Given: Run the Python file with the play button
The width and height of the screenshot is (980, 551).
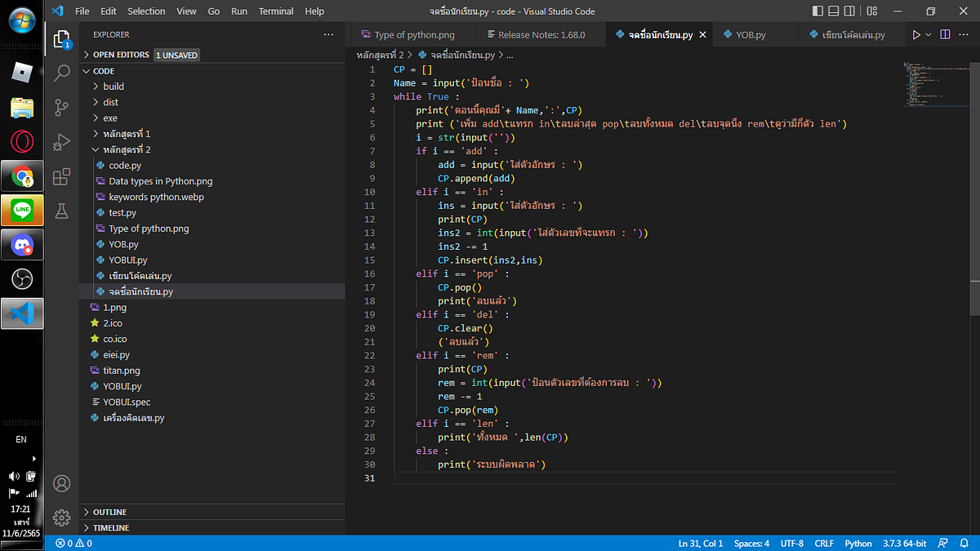Looking at the screenshot, I should click(x=916, y=34).
